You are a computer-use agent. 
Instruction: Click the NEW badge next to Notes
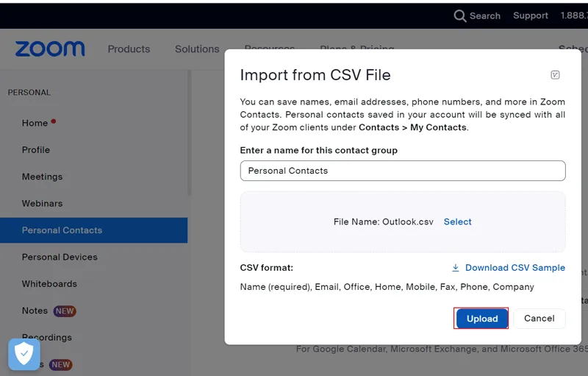(x=65, y=311)
